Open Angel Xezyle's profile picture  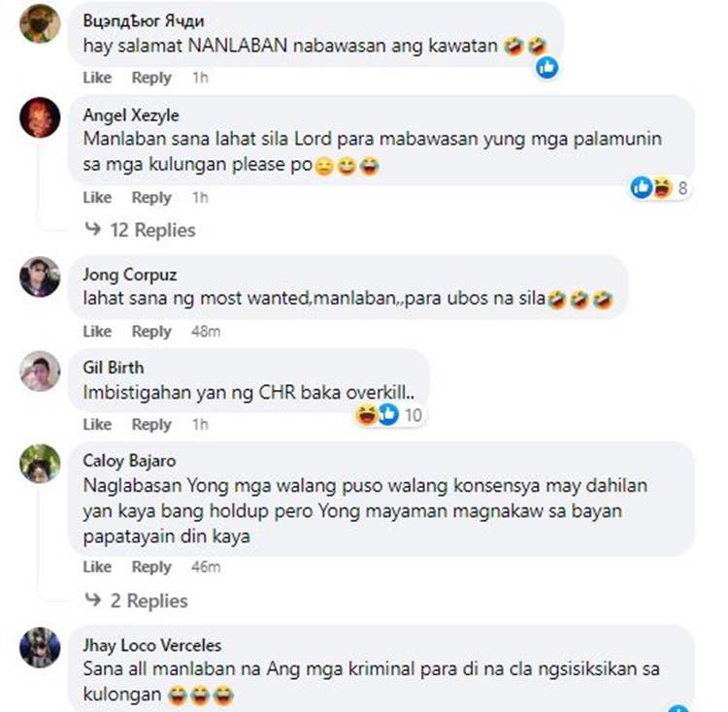coord(40,117)
